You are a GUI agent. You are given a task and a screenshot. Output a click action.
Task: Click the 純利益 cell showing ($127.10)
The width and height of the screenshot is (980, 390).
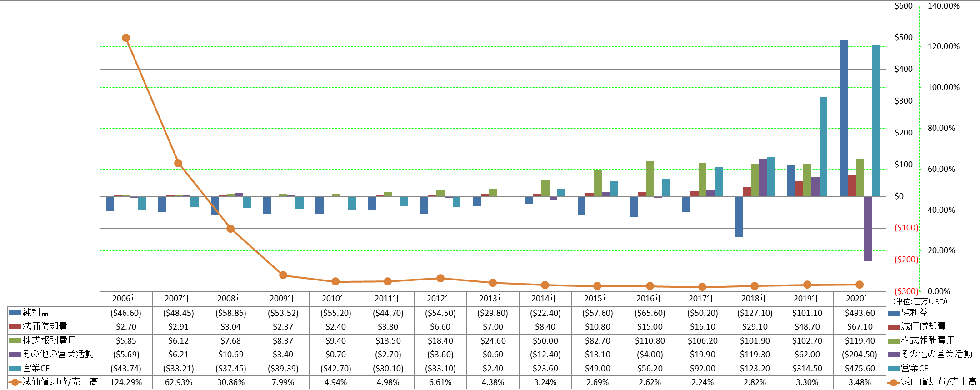[x=755, y=313]
